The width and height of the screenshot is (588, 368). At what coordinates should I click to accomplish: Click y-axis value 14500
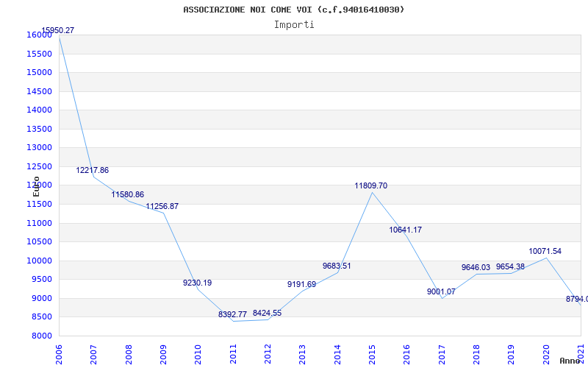pyautogui.click(x=39, y=91)
